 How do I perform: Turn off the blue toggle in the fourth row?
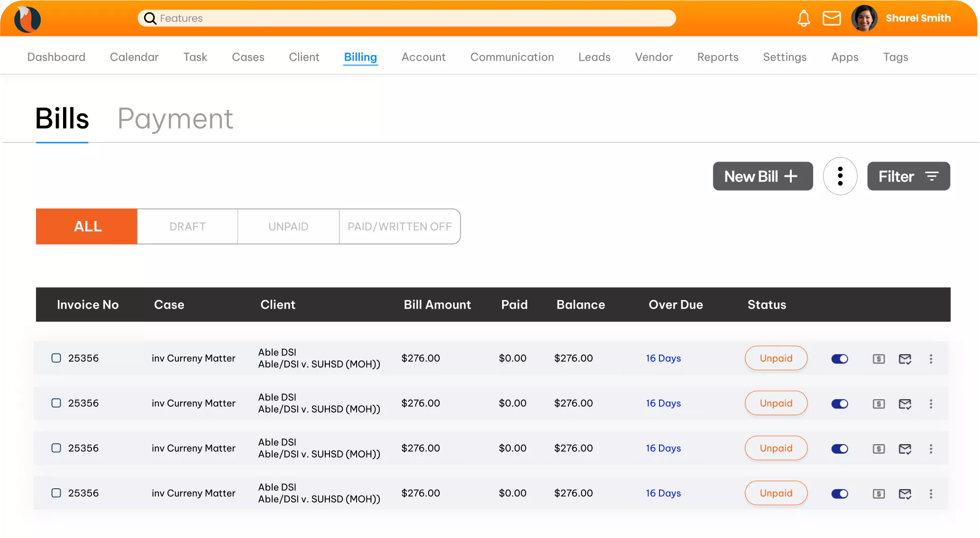point(840,494)
